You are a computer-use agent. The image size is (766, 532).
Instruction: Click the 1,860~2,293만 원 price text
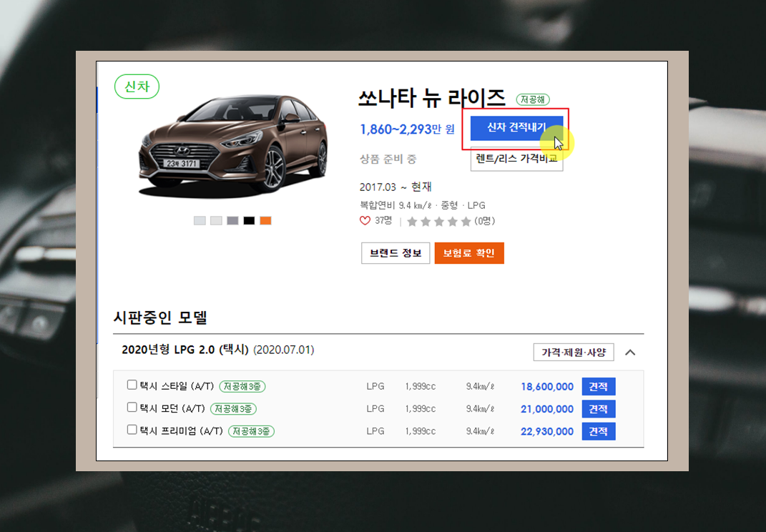point(408,129)
